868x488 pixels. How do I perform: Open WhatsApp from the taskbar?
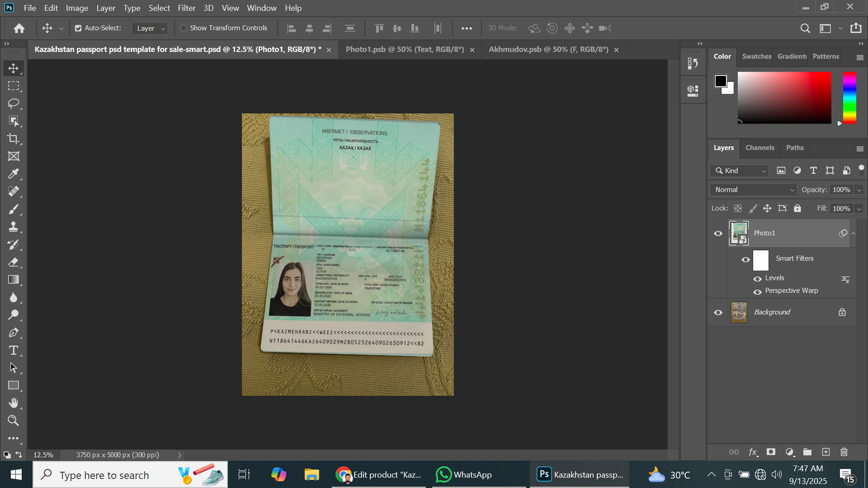[464, 475]
